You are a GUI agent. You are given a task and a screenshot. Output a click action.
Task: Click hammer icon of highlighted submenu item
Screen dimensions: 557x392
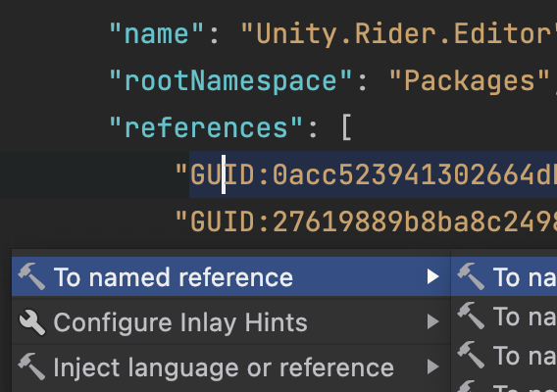(x=471, y=276)
